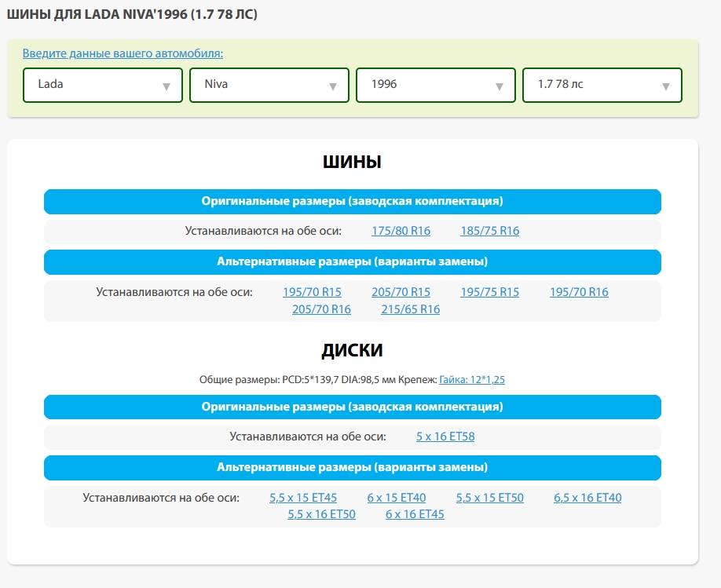Click wheels 'Альтернативные размеры' blue header
Screen dimensions: 721x588
[352, 468]
